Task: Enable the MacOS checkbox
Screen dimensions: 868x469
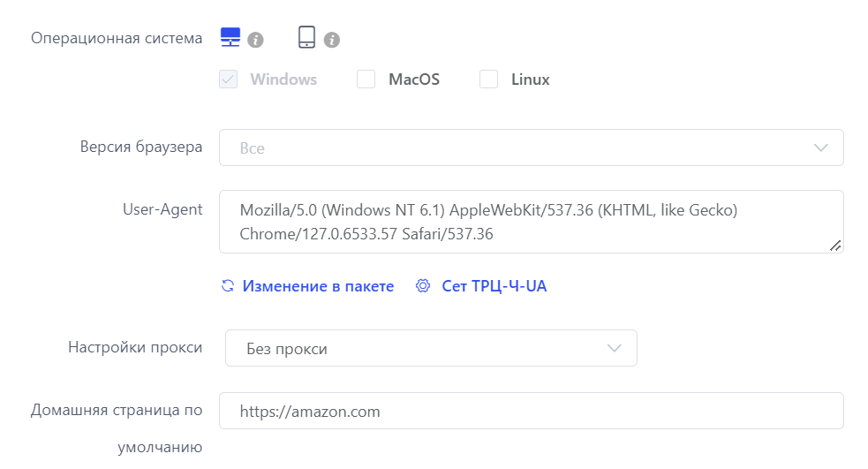Action: 366,79
